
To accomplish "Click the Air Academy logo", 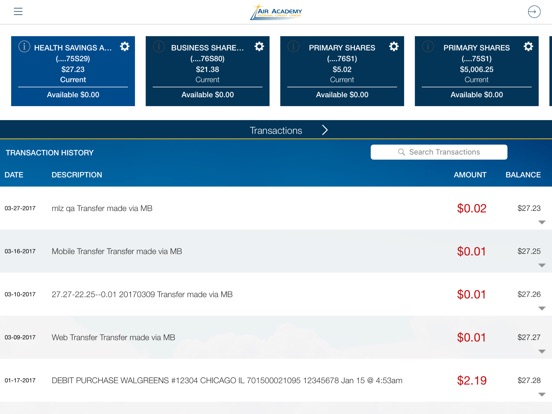I will (x=276, y=12).
